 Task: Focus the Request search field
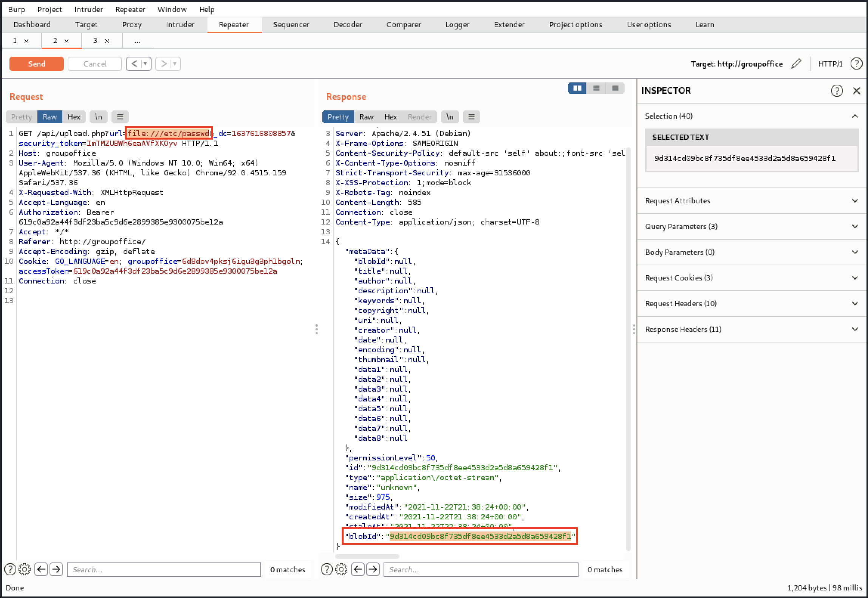pos(164,569)
